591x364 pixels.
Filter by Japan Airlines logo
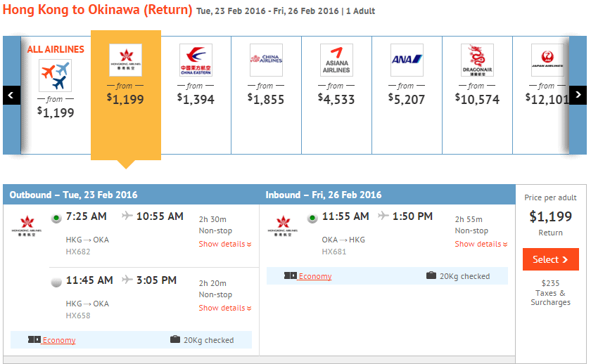point(547,60)
